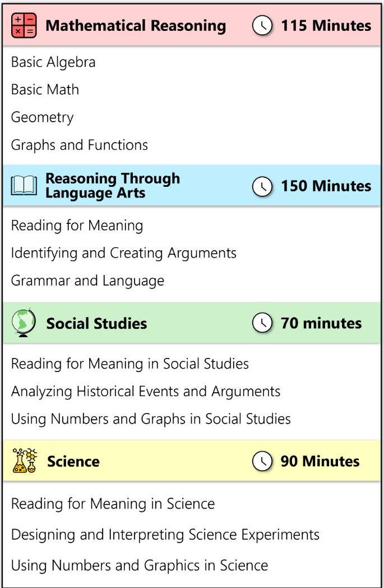
Task: Click the clock icon beside 70 minutes
Action: (x=262, y=323)
